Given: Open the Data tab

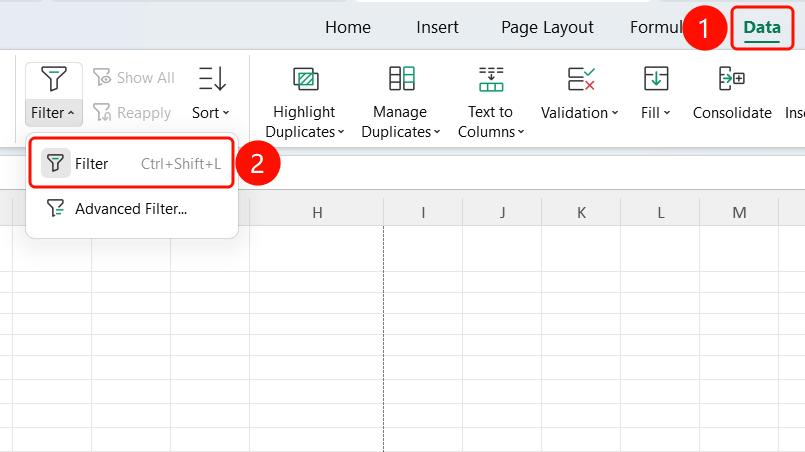Looking at the screenshot, I should (x=762, y=27).
